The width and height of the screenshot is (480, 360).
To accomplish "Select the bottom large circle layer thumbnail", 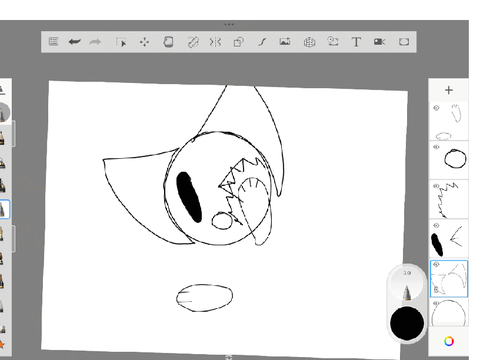I will 449,313.
